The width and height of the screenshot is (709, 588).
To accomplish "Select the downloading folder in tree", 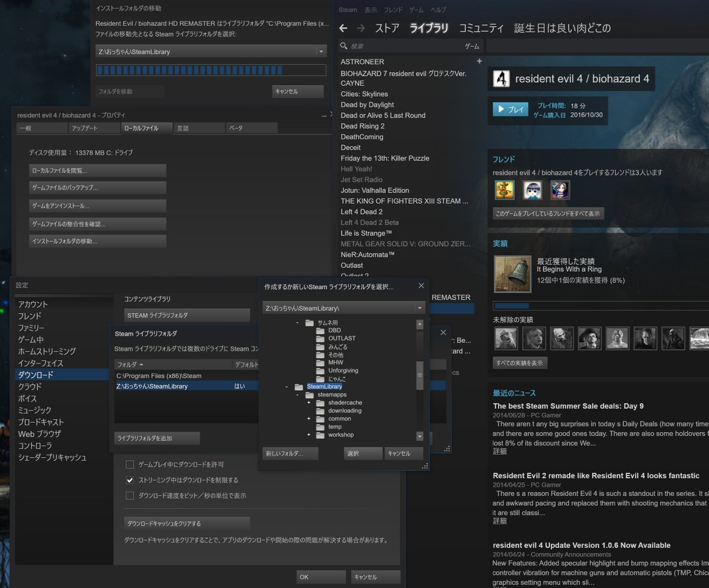I will click(345, 410).
